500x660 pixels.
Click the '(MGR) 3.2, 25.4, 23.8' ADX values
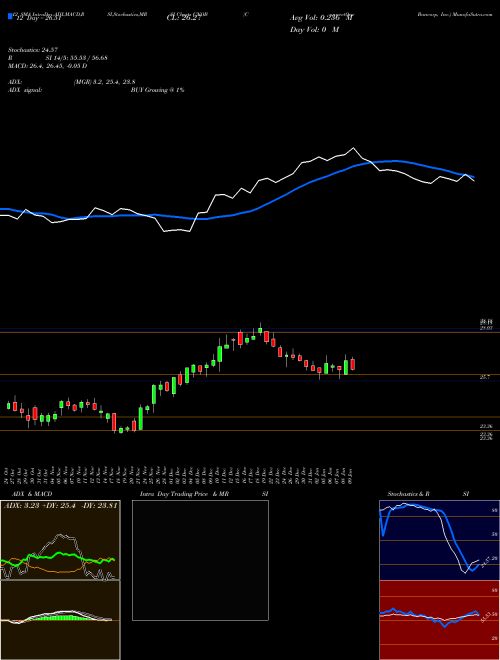pyautogui.click(x=104, y=82)
